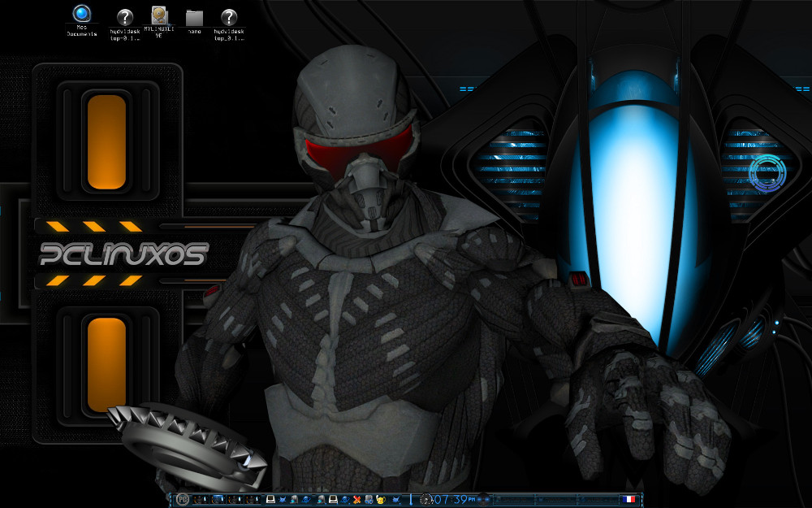Switch to the second virtual desktop pager
The width and height of the screenshot is (812, 508).
(218, 500)
